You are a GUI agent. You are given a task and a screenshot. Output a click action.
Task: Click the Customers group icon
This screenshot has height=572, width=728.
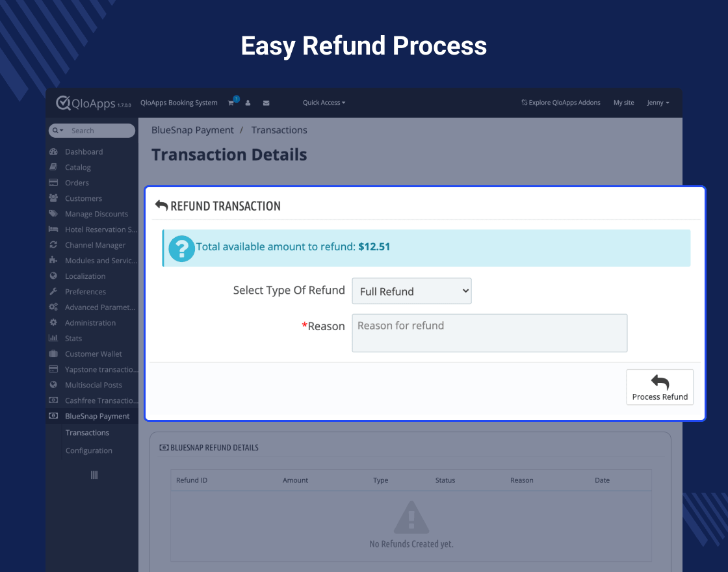point(53,198)
